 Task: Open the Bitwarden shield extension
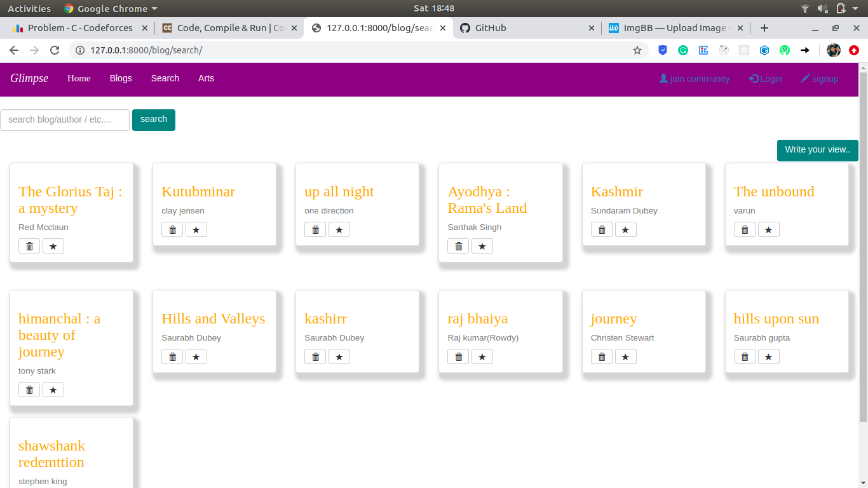(663, 50)
